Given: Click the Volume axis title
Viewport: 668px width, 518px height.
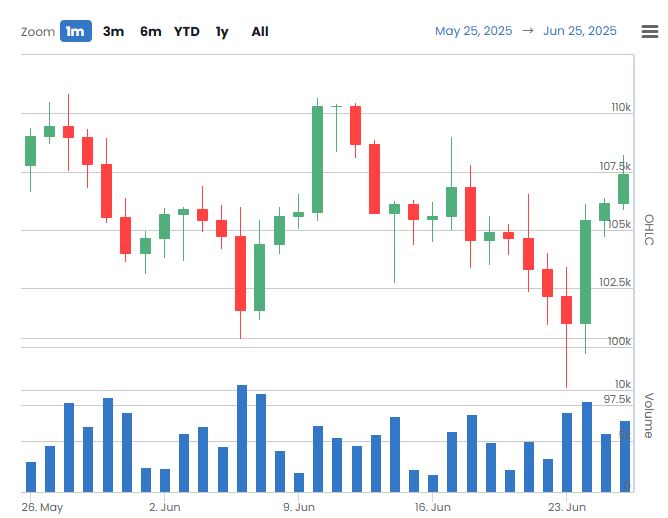Looking at the screenshot, I should [648, 415].
